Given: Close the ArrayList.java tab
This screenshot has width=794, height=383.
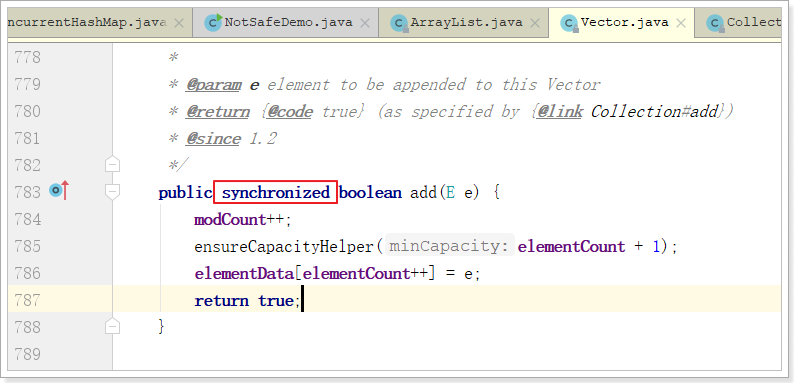Looking at the screenshot, I should pyautogui.click(x=534, y=23).
